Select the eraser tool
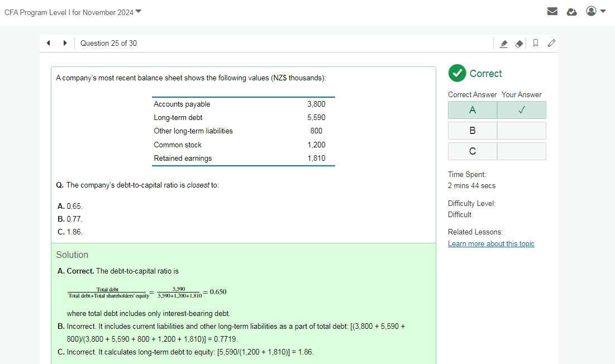The width and height of the screenshot is (615, 364). tap(519, 44)
